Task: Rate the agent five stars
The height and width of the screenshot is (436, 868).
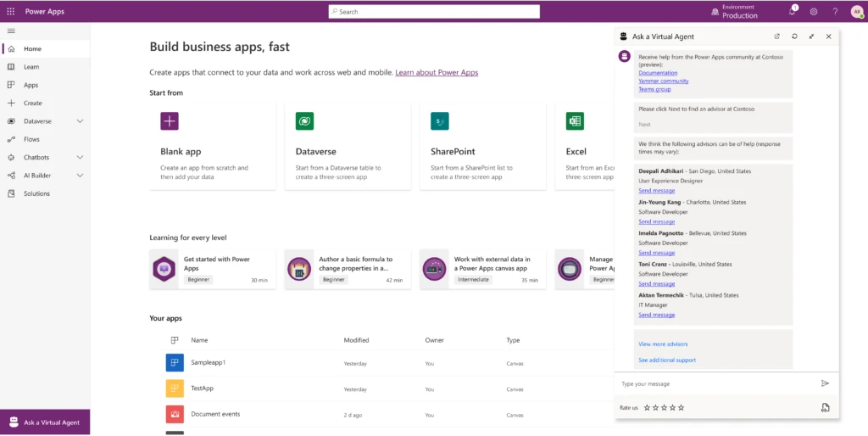Action: (681, 408)
